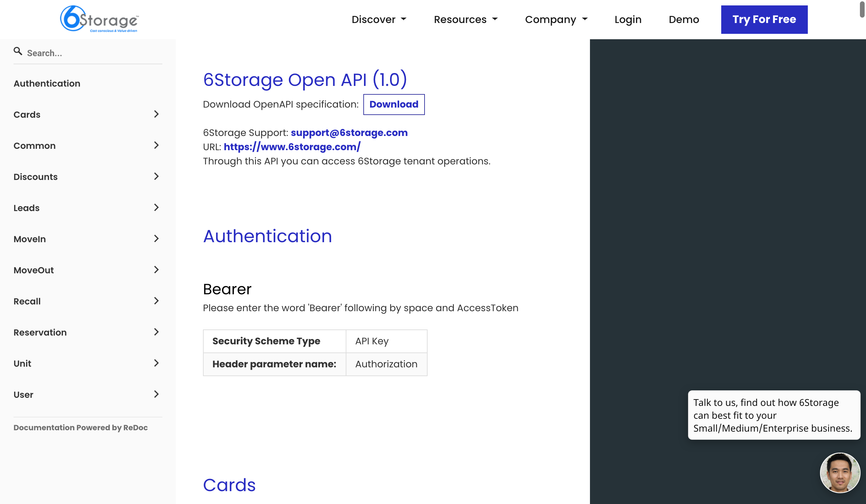Open the Discover dropdown menu
Image resolution: width=866 pixels, height=504 pixels.
pos(379,20)
